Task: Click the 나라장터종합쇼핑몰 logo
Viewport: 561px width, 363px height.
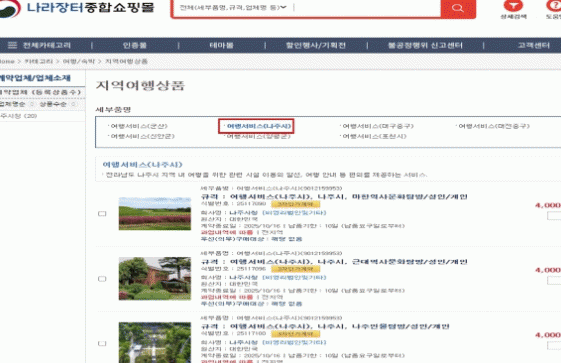Action: (x=77, y=8)
